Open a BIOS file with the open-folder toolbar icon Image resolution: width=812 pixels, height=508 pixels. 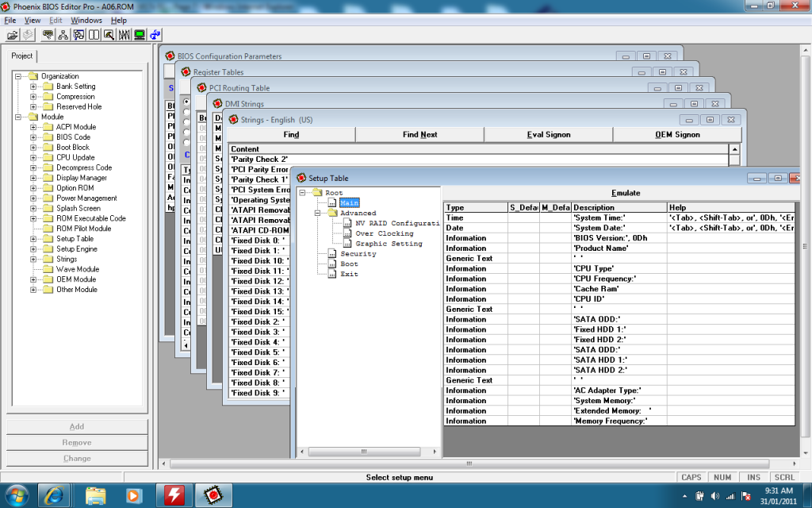(x=12, y=35)
